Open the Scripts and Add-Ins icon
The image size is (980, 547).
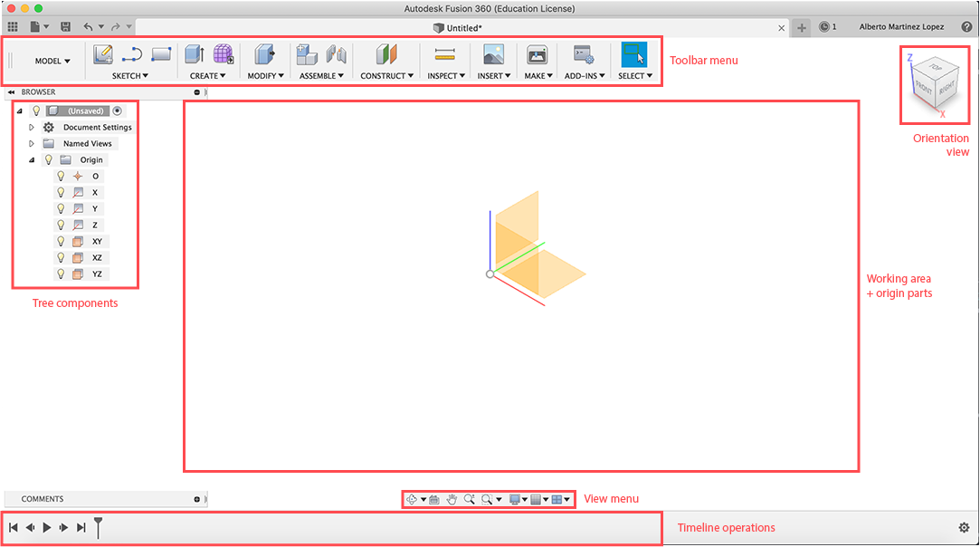pos(584,54)
